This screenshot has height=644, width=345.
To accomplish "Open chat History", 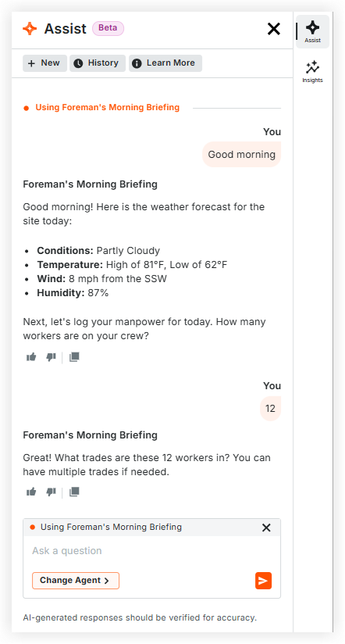I will point(98,63).
